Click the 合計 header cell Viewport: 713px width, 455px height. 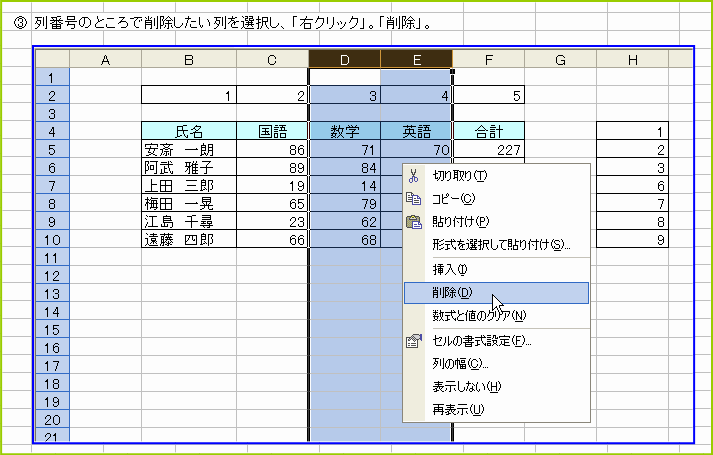[x=489, y=131]
